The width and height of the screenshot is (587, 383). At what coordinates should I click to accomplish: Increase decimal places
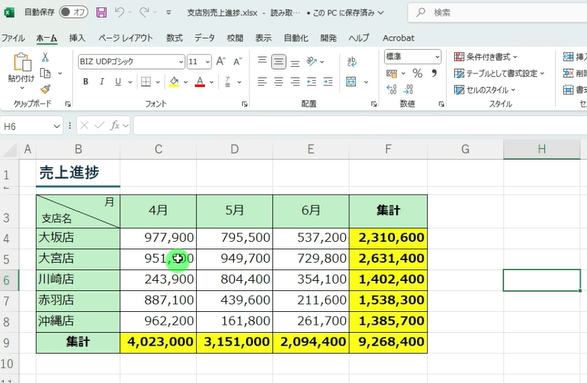click(392, 89)
